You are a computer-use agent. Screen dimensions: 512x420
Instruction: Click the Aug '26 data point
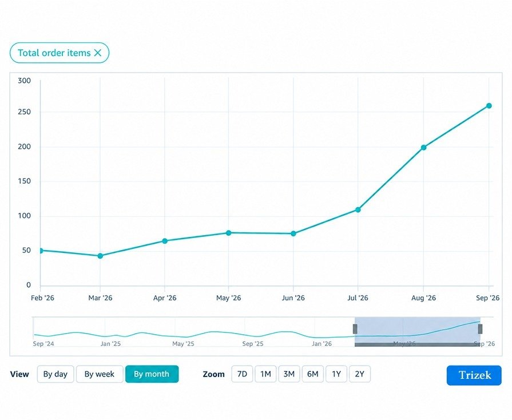coord(423,148)
